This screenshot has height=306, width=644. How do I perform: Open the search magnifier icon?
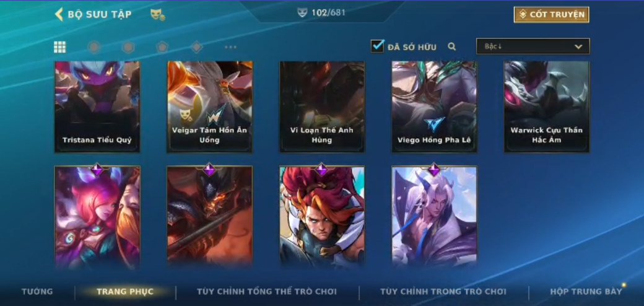452,47
